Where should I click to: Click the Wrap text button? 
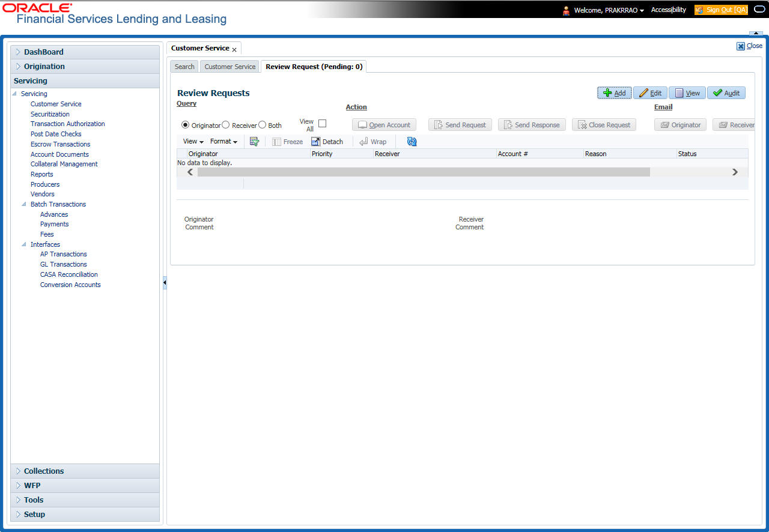point(373,142)
